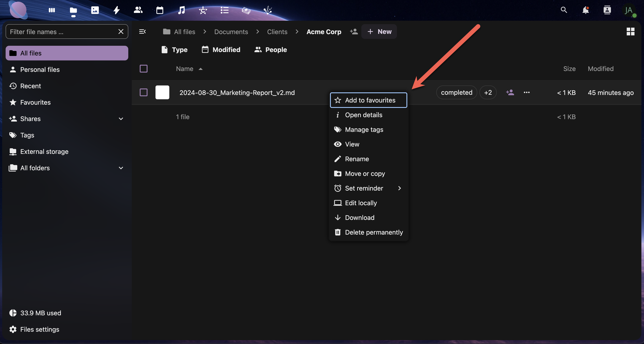The width and height of the screenshot is (644, 344).
Task: Open the Photos app icon in top bar
Action: coord(95,10)
